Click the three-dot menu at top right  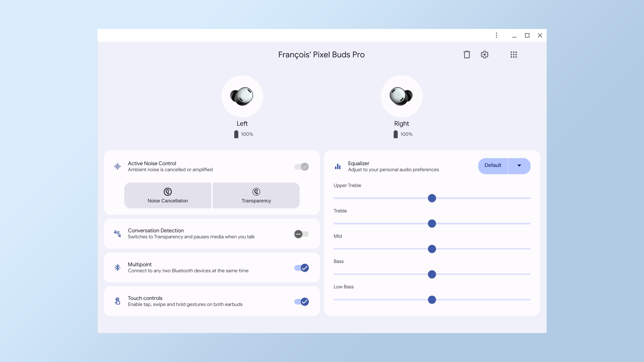point(496,35)
